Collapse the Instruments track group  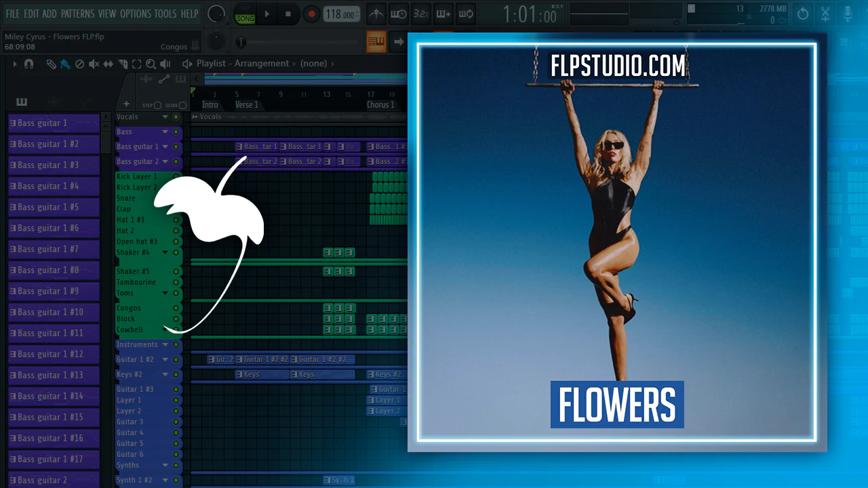165,344
